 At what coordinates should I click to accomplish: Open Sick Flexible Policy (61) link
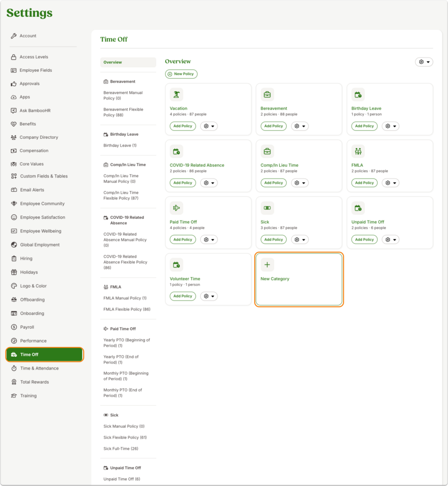point(125,438)
